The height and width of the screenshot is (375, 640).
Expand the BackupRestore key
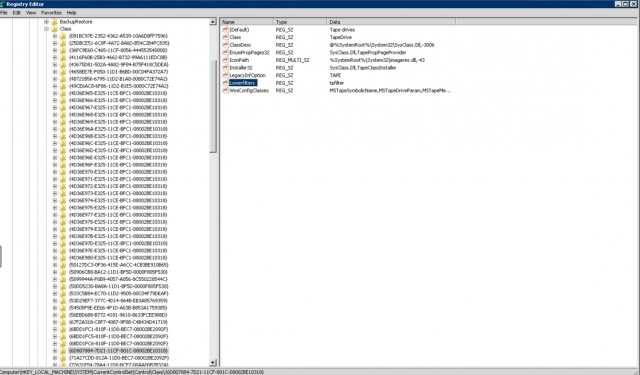(46, 22)
